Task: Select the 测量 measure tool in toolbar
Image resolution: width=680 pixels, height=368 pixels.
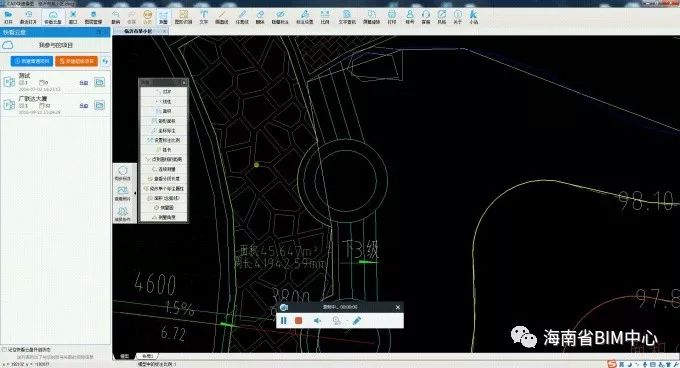Action: coord(163,17)
